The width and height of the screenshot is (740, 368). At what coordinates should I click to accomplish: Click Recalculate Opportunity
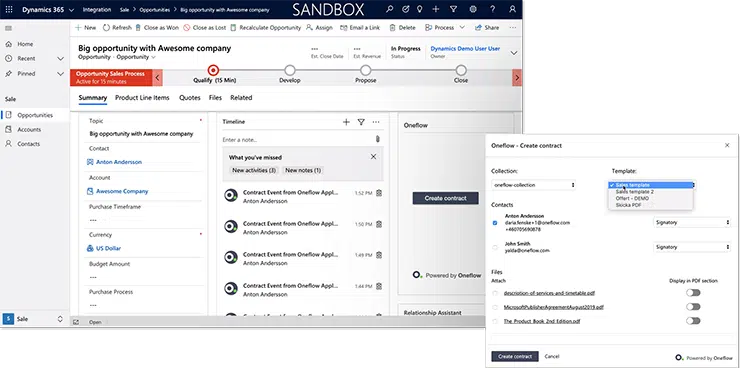coord(266,28)
